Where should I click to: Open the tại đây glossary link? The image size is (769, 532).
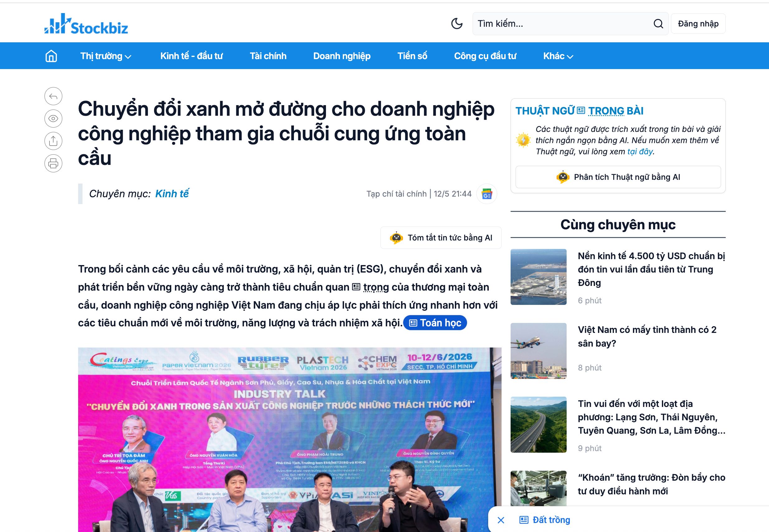click(x=640, y=152)
